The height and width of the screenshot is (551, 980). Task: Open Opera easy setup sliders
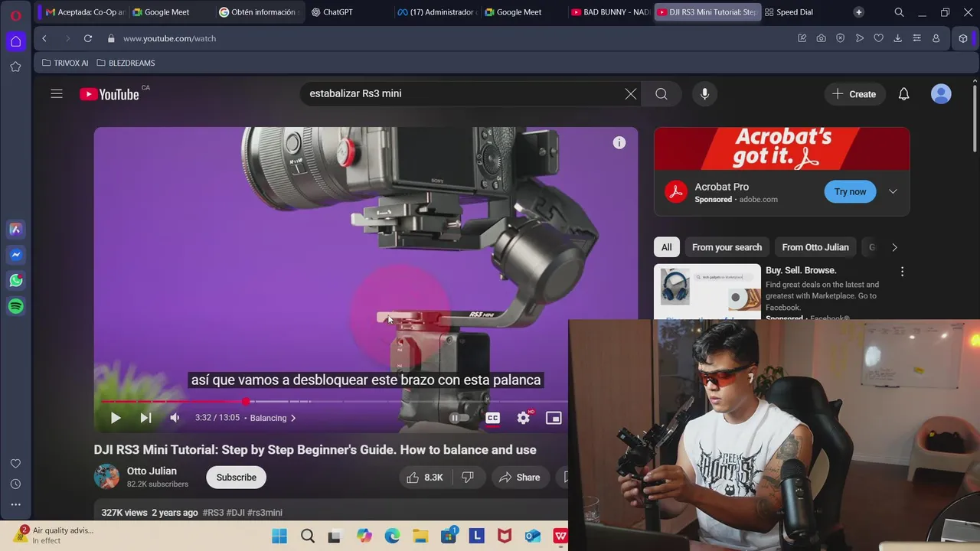pyautogui.click(x=916, y=38)
